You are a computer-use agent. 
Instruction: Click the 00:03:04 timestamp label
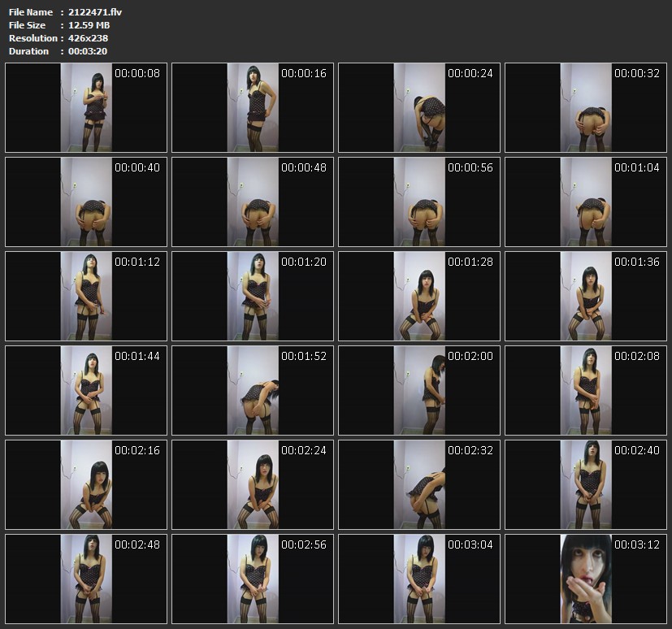pyautogui.click(x=470, y=544)
